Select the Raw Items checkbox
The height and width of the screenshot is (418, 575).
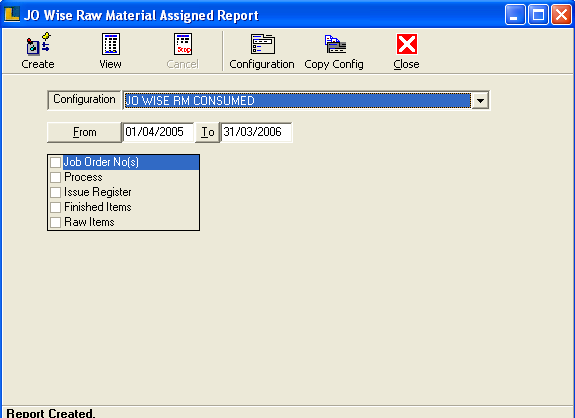pos(55,222)
